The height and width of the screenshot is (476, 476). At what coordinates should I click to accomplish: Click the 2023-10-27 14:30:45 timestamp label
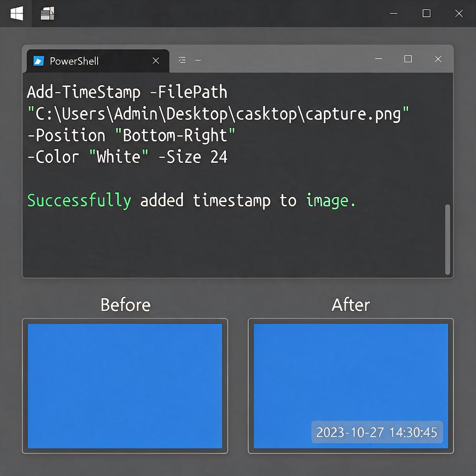click(x=377, y=432)
